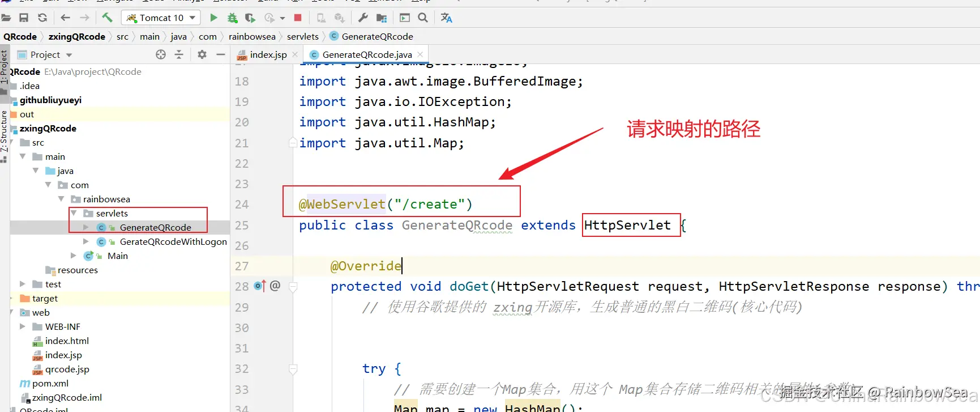Image resolution: width=980 pixels, height=412 pixels.
Task: Open Search Everywhere magnifier icon
Action: tap(423, 18)
